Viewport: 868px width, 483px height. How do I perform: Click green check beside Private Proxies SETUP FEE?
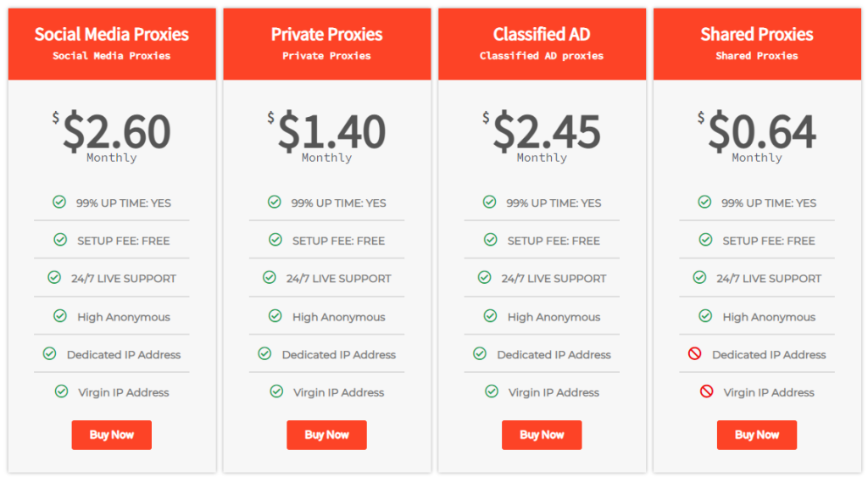275,240
